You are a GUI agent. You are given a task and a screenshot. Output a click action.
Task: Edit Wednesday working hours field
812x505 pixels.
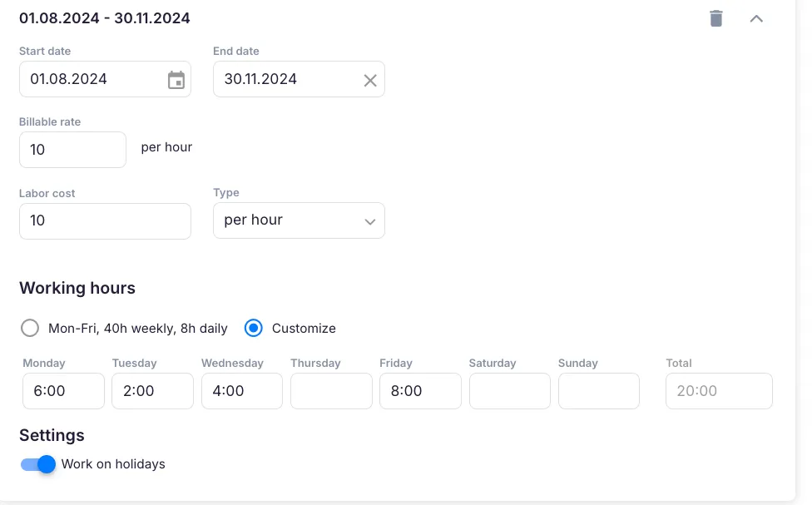coord(241,391)
